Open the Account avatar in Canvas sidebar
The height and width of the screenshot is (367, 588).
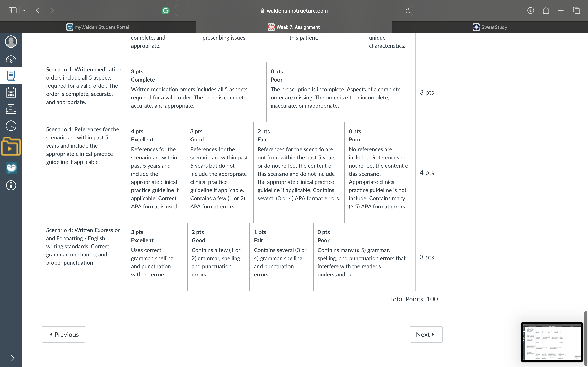(11, 42)
